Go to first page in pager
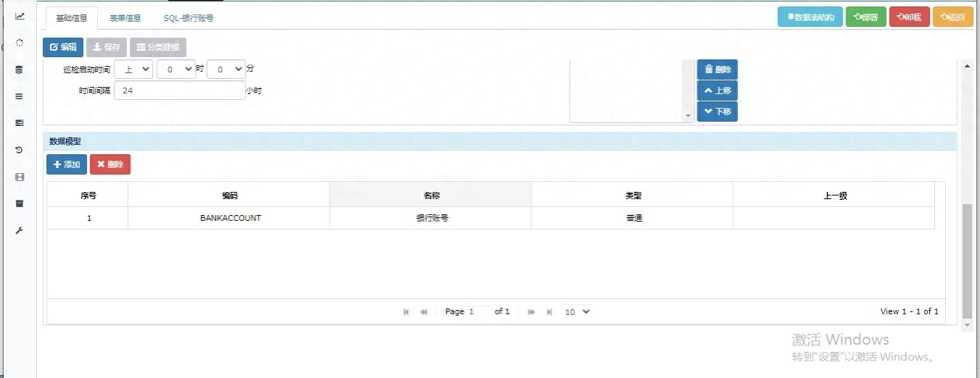Screen dimensions: 980x378 (x=406, y=311)
